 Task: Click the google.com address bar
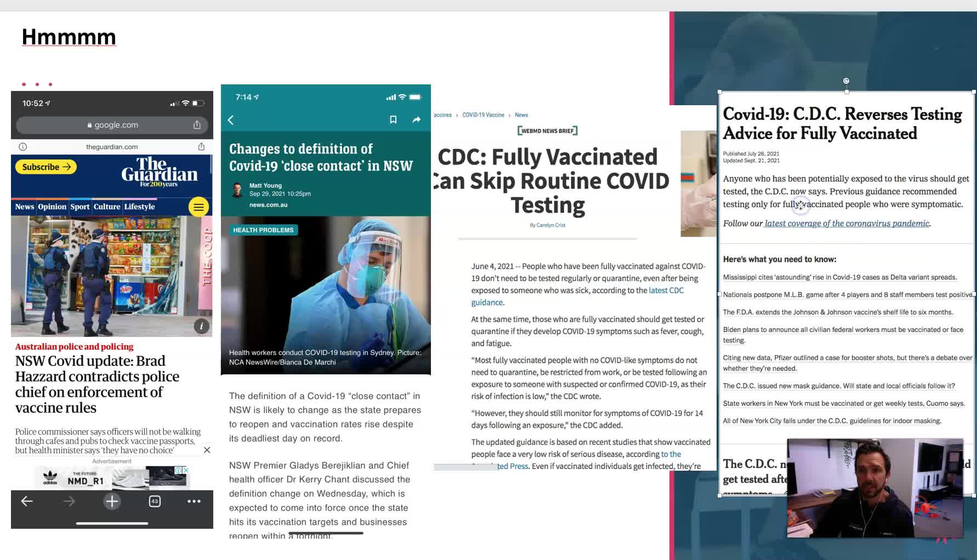[x=112, y=125]
